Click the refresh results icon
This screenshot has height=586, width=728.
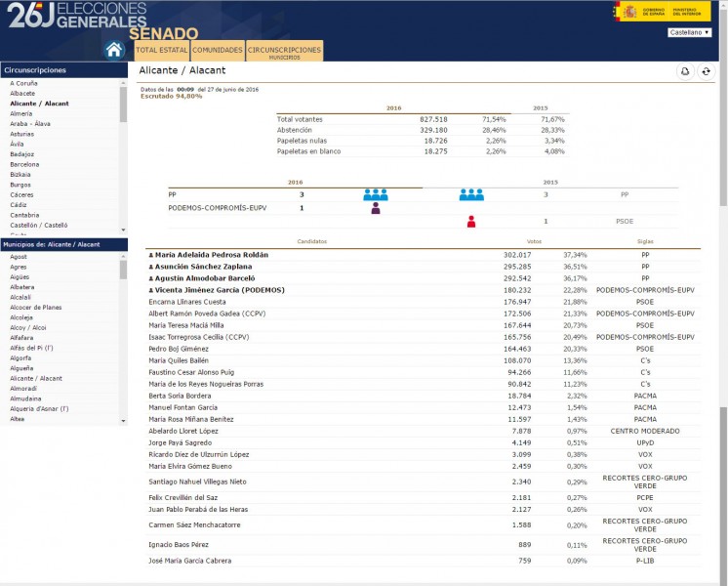(706, 71)
